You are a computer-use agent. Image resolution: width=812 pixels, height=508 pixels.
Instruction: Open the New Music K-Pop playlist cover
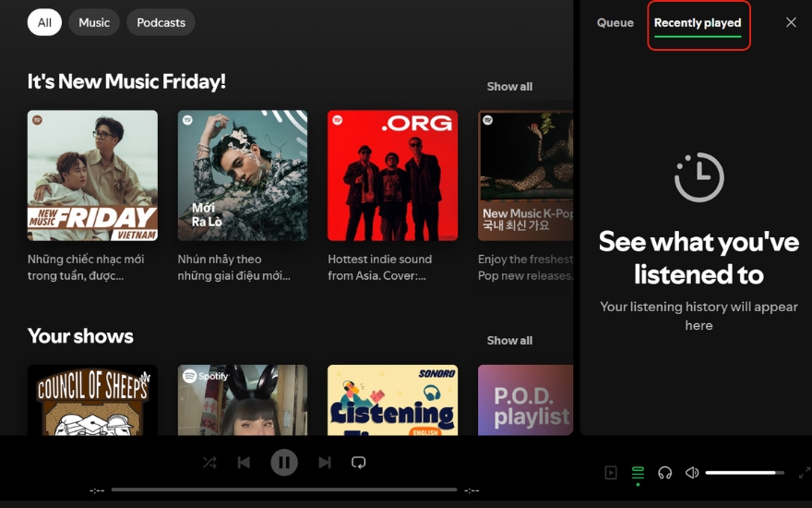point(526,175)
